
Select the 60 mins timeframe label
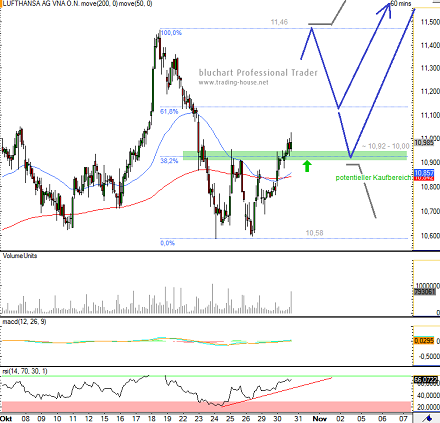401,3
